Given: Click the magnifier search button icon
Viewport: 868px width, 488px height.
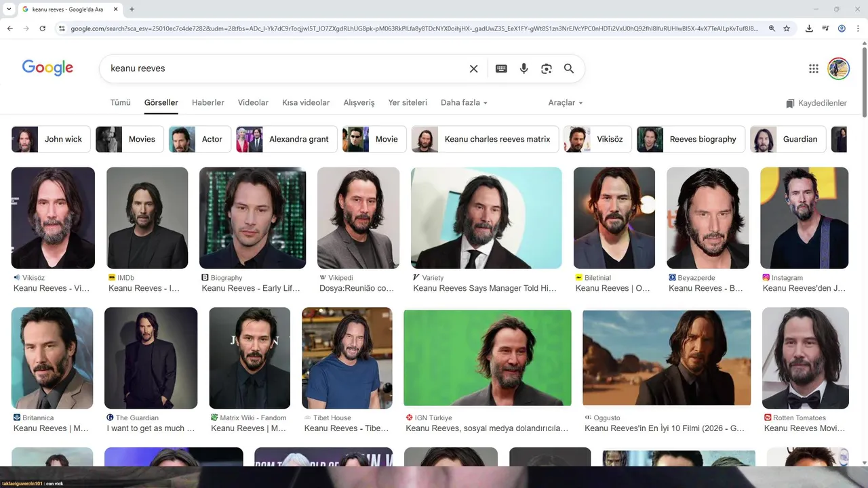Looking at the screenshot, I should 569,68.
